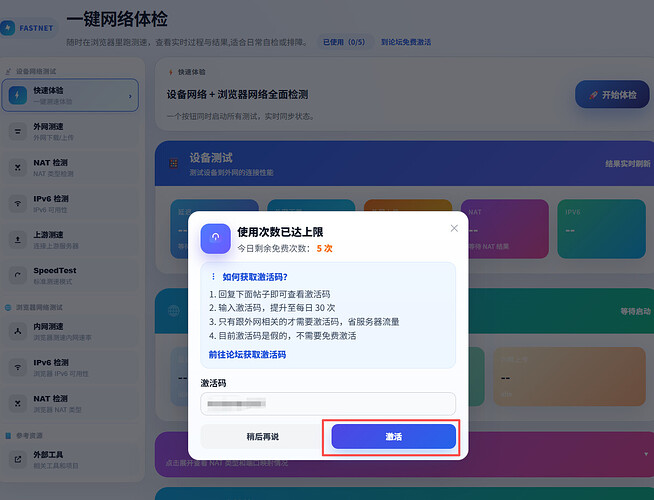Click the device-side IPv6 检测 wifi icon
The height and width of the screenshot is (500, 654).
tap(17, 203)
